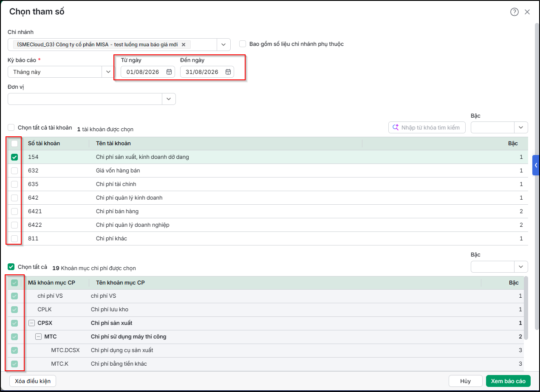Expand the blue side panel arrow
The height and width of the screenshot is (392, 540).
click(x=536, y=165)
